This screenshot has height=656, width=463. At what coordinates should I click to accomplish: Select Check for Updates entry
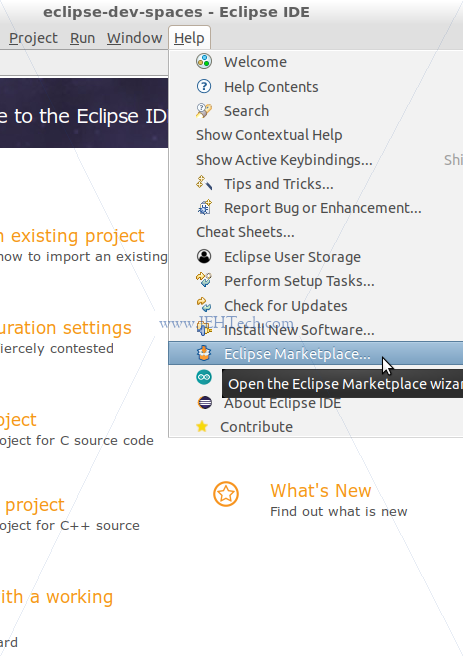click(x=285, y=306)
